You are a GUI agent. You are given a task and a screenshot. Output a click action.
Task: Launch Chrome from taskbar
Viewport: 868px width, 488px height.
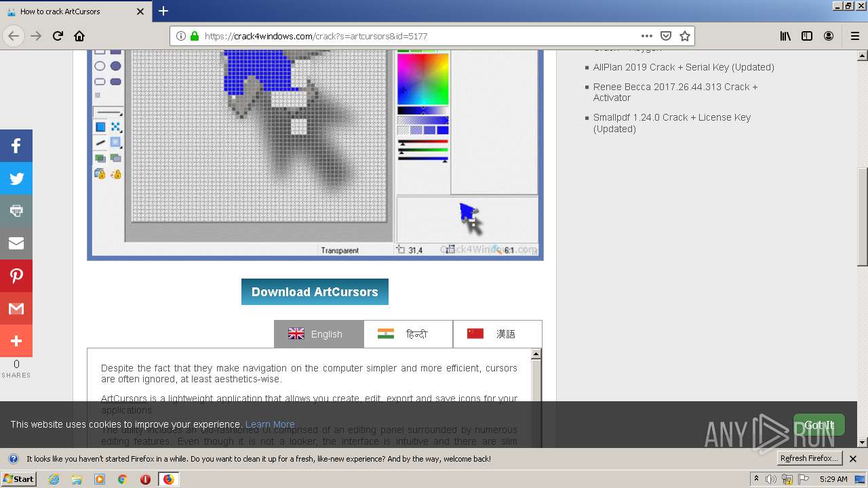(122, 479)
